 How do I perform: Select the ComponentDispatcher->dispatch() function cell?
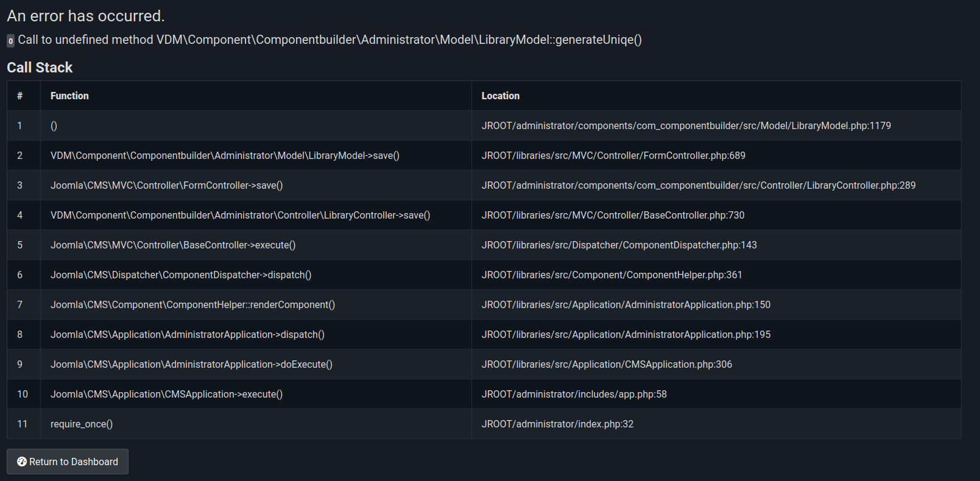tap(256, 275)
